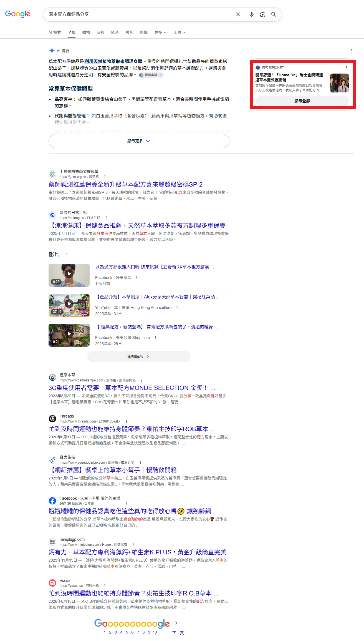The image size is (364, 641).
Task: Expand sources with 顯示全部 button
Action: click(x=302, y=101)
